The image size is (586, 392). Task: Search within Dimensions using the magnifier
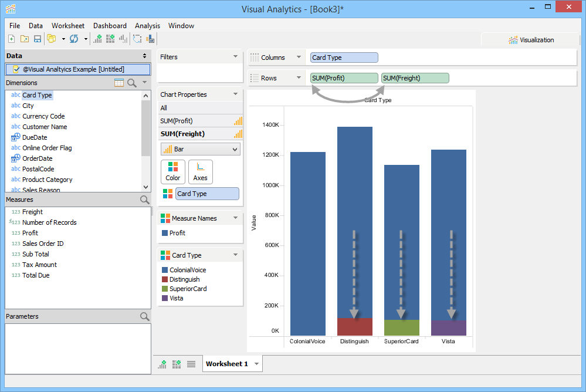(132, 83)
